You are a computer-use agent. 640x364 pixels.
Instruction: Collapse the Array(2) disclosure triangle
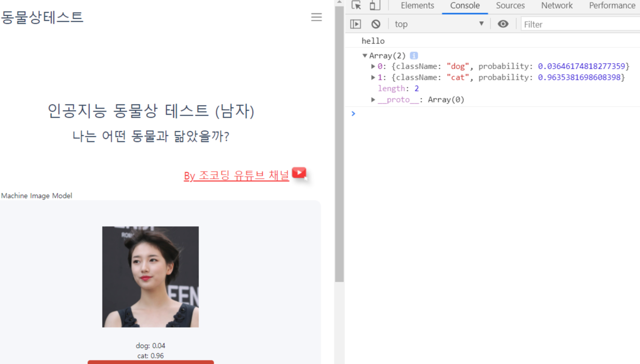(x=365, y=56)
